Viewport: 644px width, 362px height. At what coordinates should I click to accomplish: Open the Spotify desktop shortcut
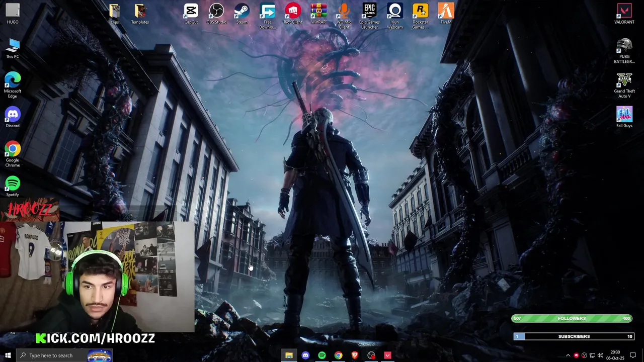13,186
